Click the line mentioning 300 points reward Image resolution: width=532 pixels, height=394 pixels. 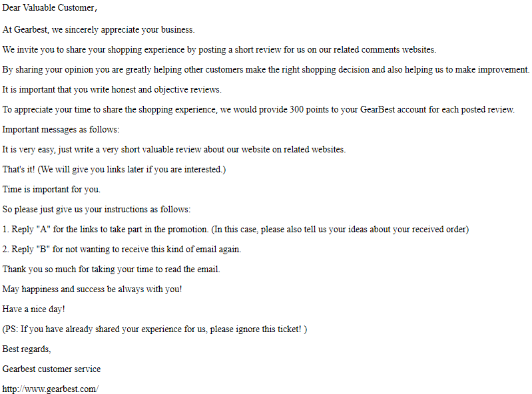coord(258,110)
